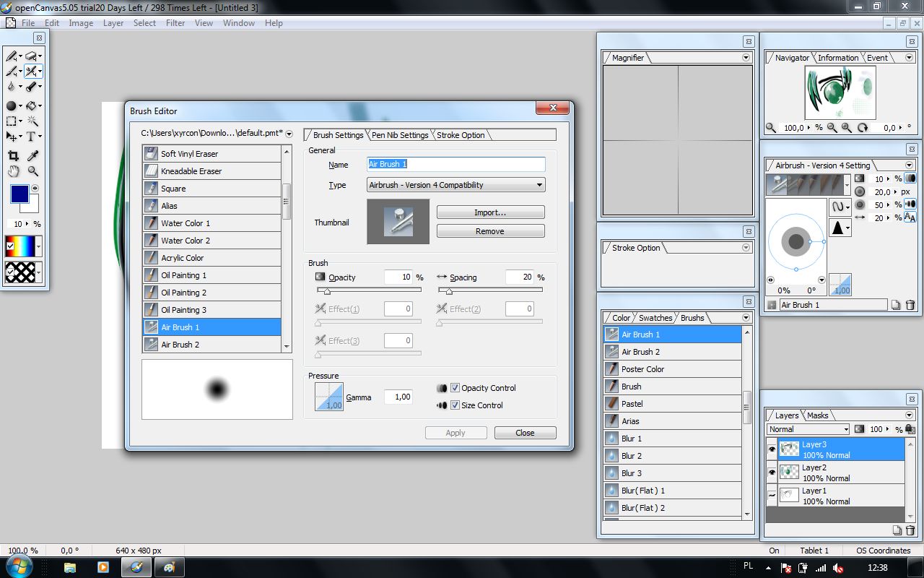Expand the gradient preset dropdown in toolbox

(38, 246)
